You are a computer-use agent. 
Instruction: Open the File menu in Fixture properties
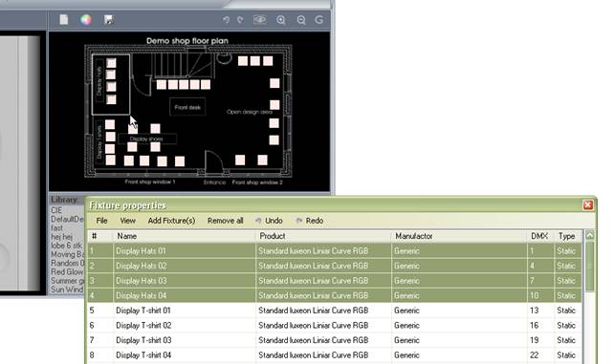click(101, 221)
